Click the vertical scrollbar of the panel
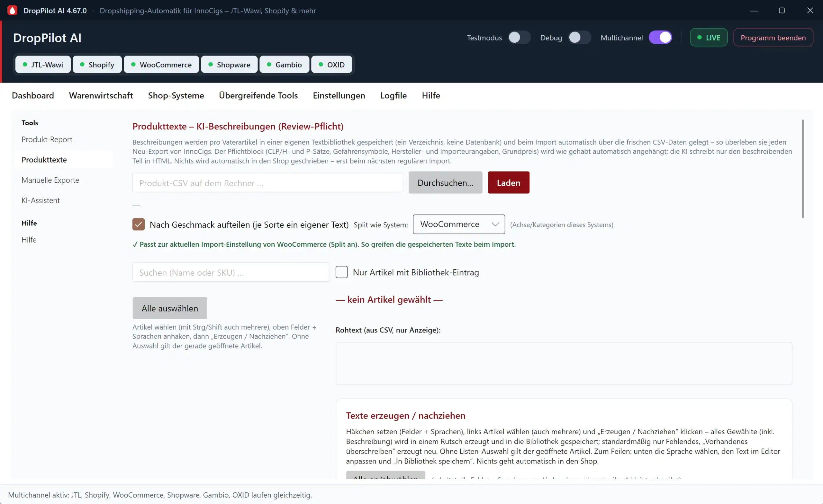Image resolution: width=823 pixels, height=504 pixels. click(803, 169)
